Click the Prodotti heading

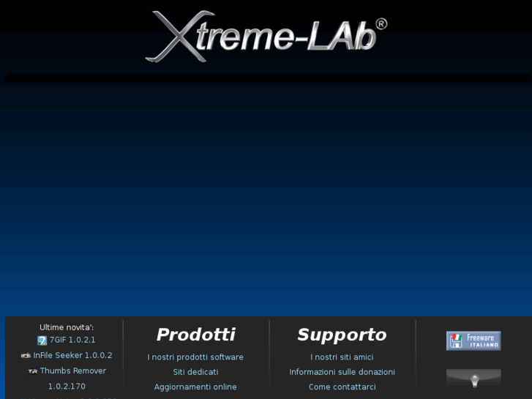[x=196, y=335]
